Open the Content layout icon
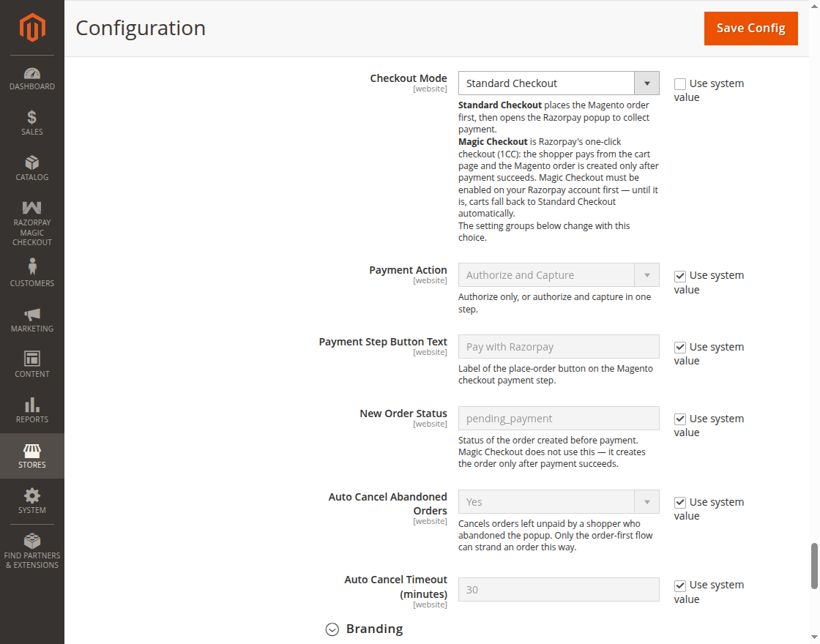 32,359
